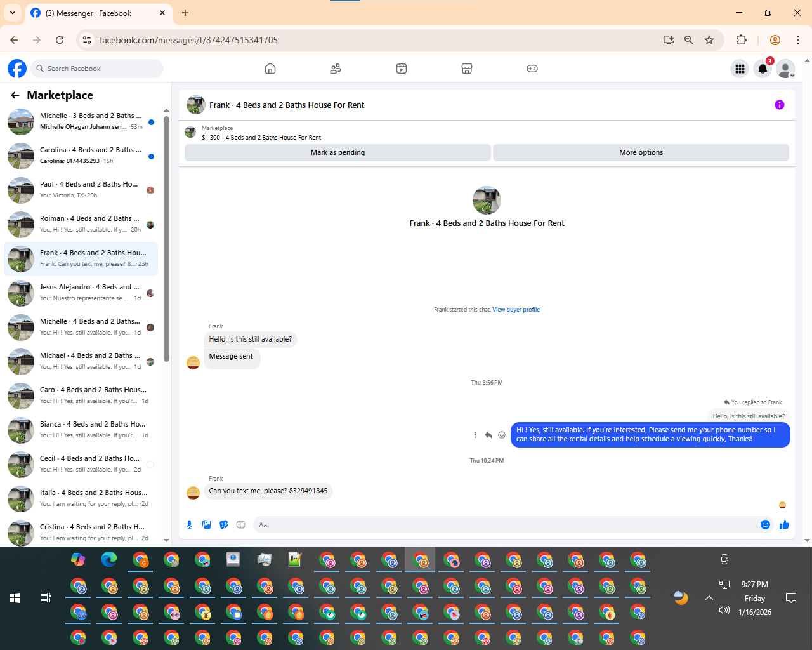Viewport: 812px width, 650px height.
Task: Click More options button
Action: click(641, 152)
